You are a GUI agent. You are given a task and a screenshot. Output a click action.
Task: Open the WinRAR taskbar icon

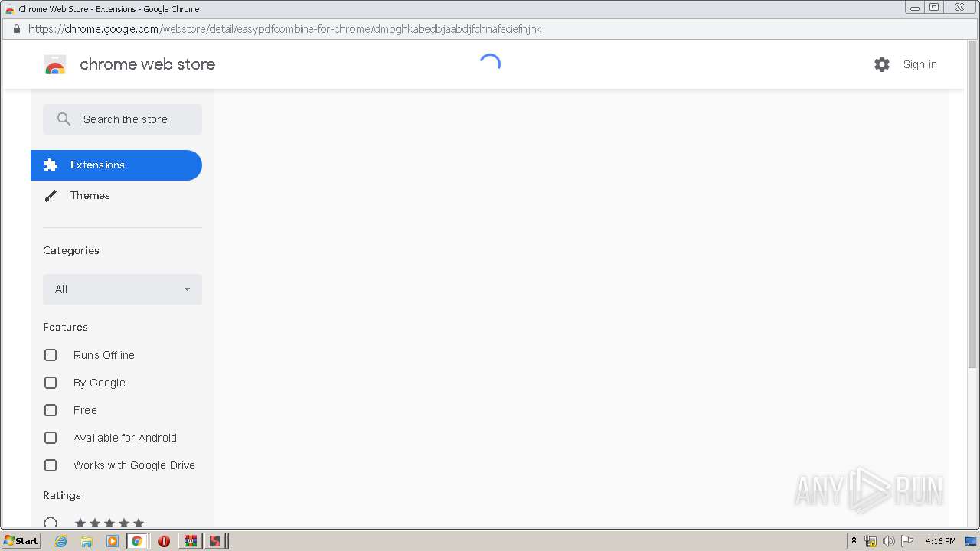click(191, 541)
